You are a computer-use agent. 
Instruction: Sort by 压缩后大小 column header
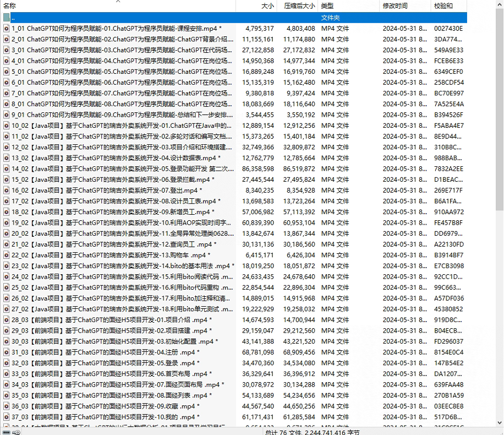tap(299, 6)
